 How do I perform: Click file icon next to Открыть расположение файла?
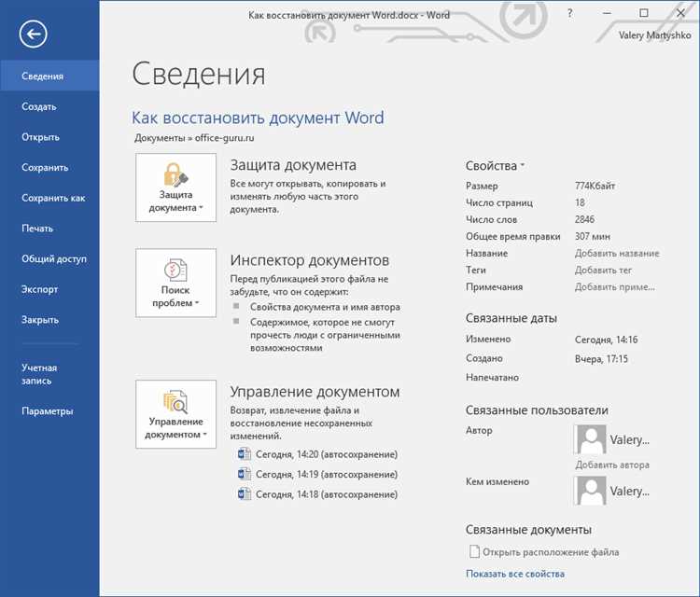473,552
